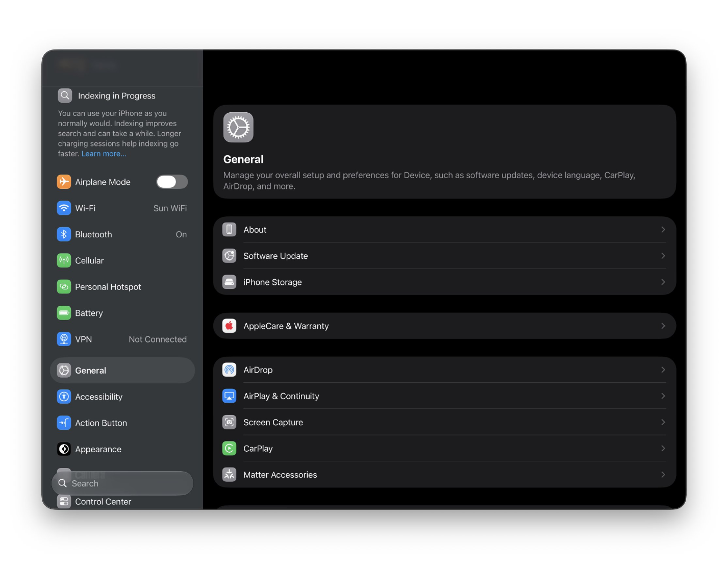Click the AirPlay & Continuity icon
The height and width of the screenshot is (563, 728).
coord(230,396)
